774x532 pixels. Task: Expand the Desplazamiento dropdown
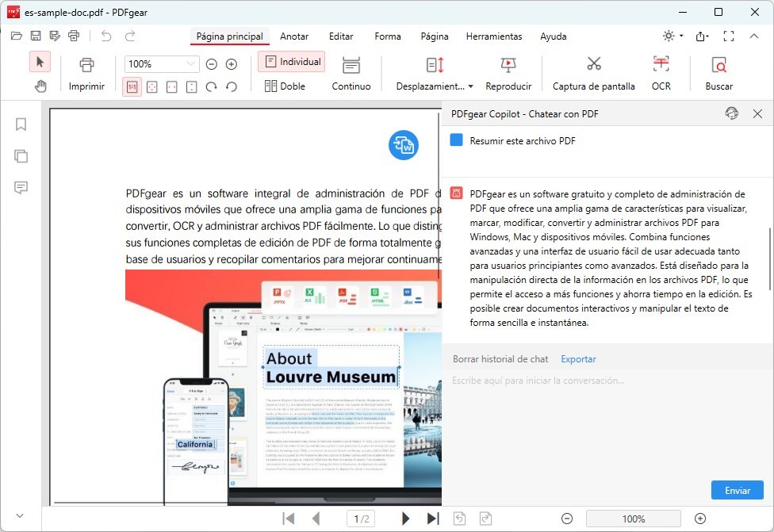pos(470,86)
